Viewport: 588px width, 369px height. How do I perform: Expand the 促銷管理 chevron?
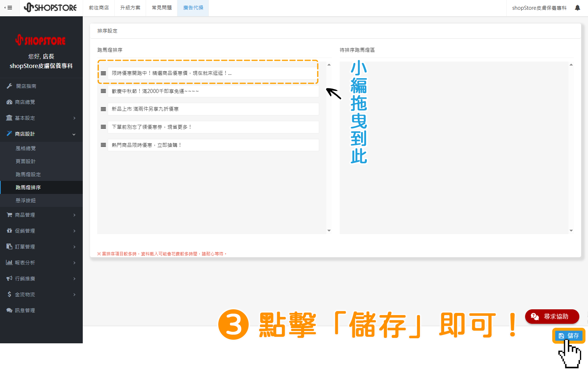pyautogui.click(x=74, y=231)
